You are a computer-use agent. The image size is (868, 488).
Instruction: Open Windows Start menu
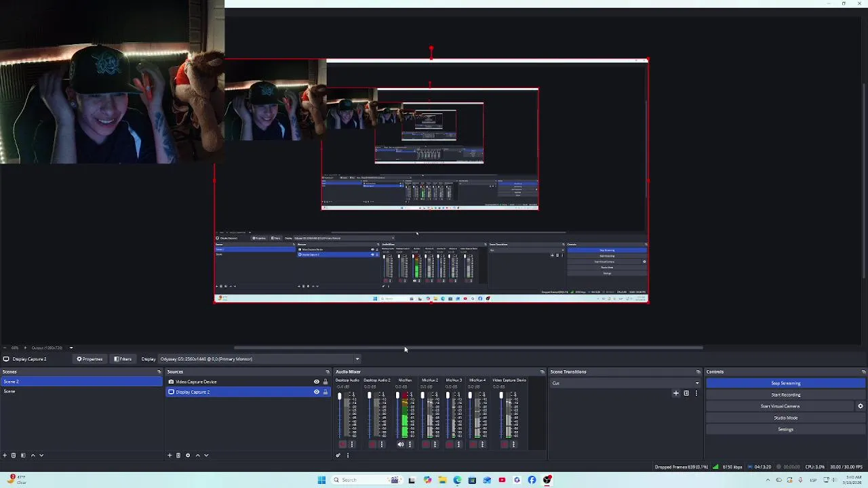(321, 480)
